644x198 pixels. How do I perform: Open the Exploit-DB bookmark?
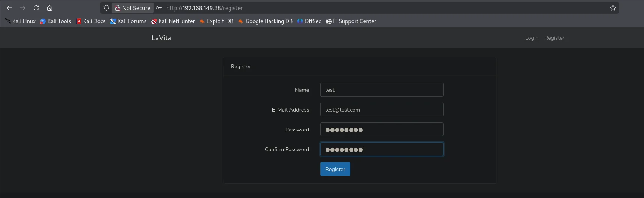pyautogui.click(x=216, y=21)
